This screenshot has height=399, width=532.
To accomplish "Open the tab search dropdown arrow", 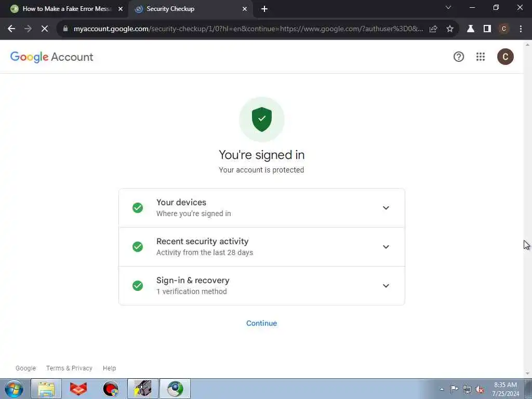I will [x=448, y=7].
